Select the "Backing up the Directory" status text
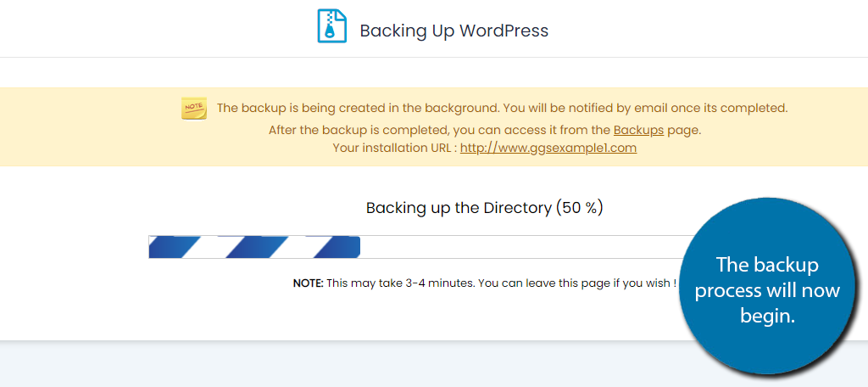 tap(458, 208)
